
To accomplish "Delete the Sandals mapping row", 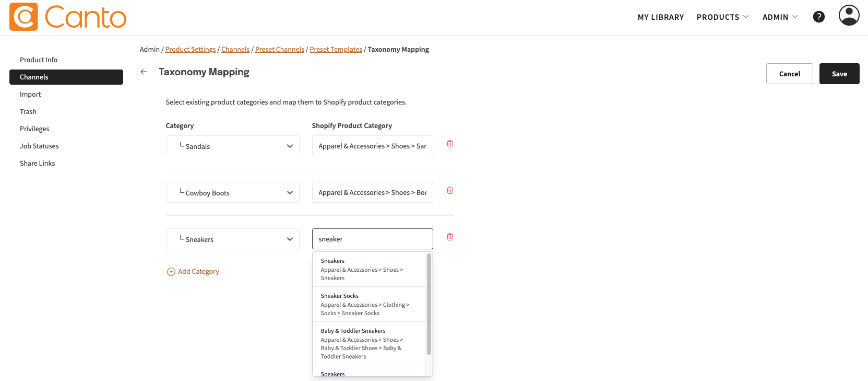I will (x=450, y=144).
